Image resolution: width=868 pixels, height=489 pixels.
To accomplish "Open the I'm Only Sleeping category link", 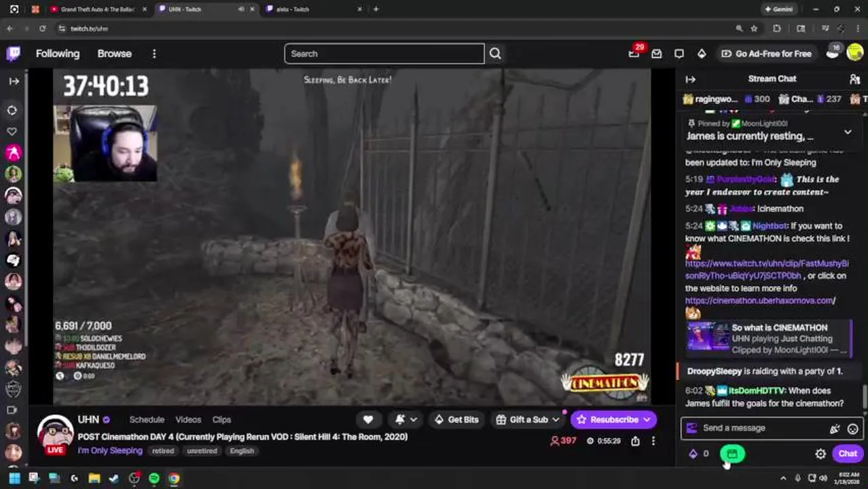I will 110,451.
